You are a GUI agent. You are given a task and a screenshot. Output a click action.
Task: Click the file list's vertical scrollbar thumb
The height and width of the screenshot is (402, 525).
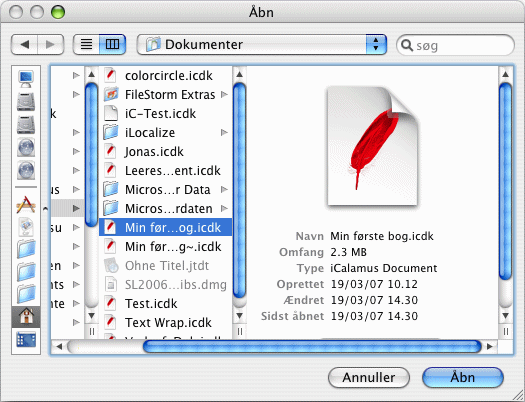click(x=239, y=190)
